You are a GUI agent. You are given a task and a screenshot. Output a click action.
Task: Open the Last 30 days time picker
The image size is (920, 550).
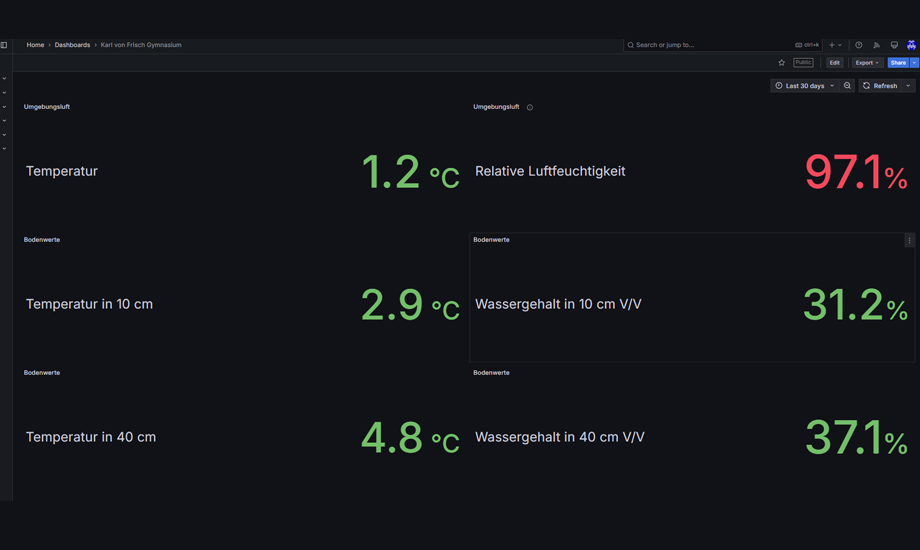click(x=804, y=86)
